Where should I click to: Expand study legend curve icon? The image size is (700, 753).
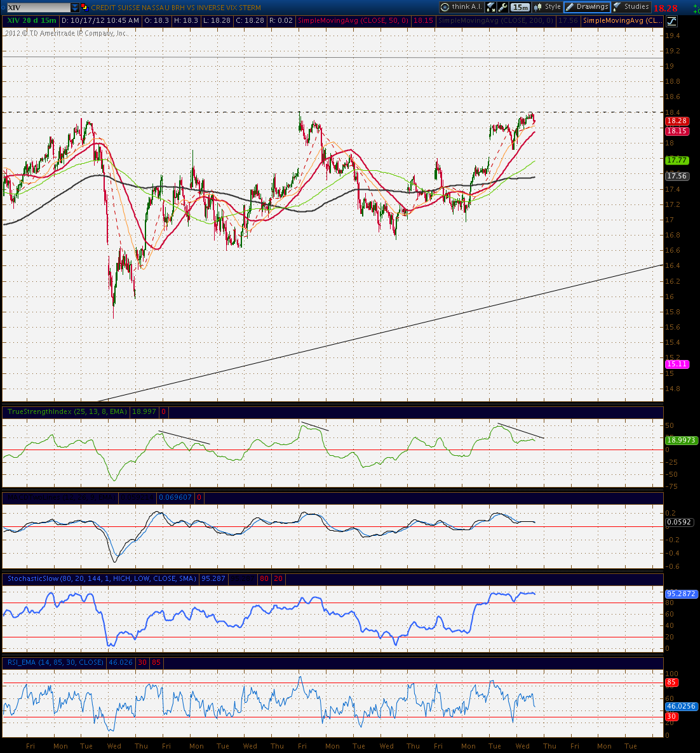point(671,21)
